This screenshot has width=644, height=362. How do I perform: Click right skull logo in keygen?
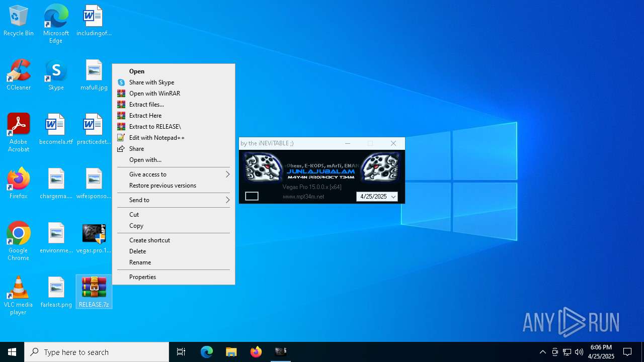click(380, 167)
